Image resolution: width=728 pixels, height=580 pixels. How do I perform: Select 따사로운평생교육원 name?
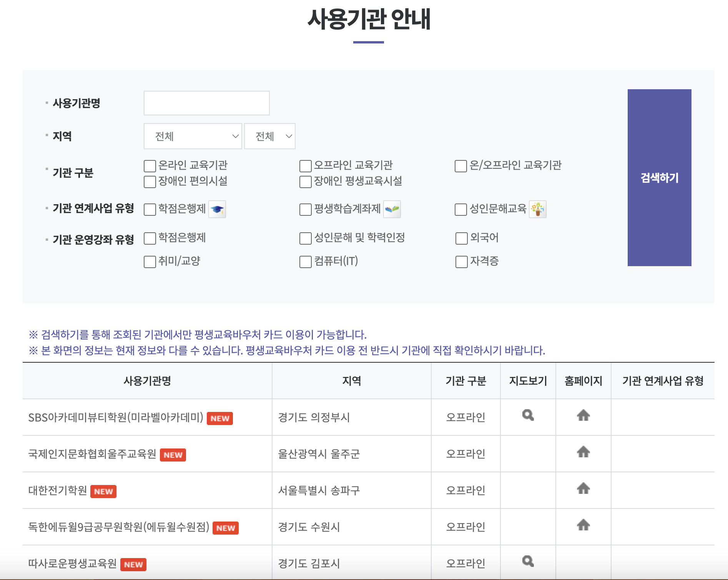[x=73, y=563]
